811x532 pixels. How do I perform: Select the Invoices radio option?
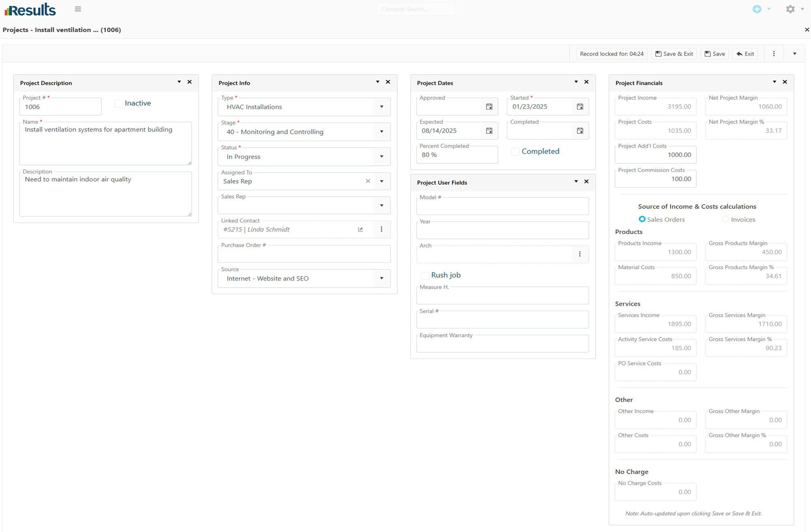point(725,219)
